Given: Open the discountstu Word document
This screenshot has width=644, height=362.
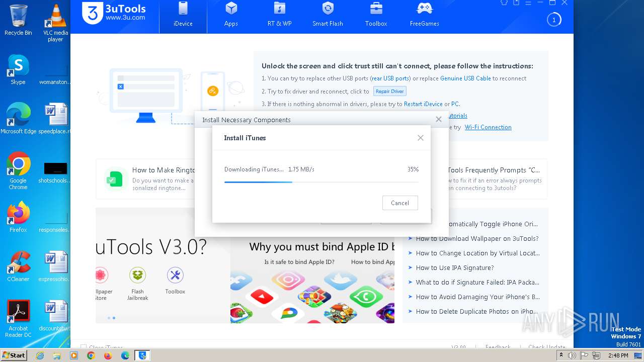Looking at the screenshot, I should [55, 316].
